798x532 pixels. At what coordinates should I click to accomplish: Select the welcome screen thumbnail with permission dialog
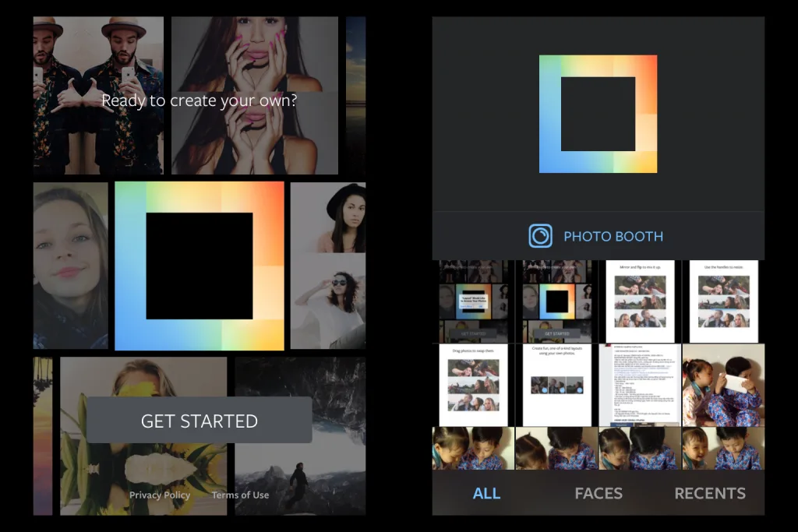pos(473,301)
